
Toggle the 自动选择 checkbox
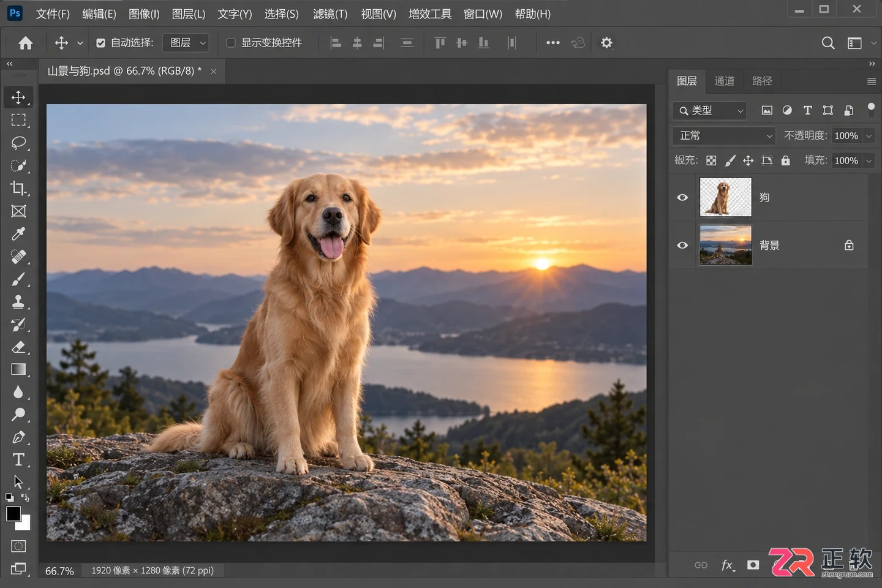[101, 43]
